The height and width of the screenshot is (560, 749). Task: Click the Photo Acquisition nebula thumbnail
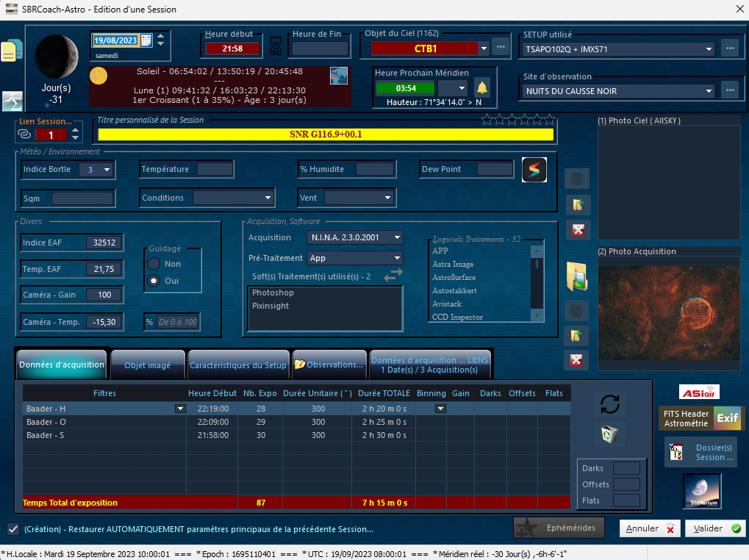(669, 313)
